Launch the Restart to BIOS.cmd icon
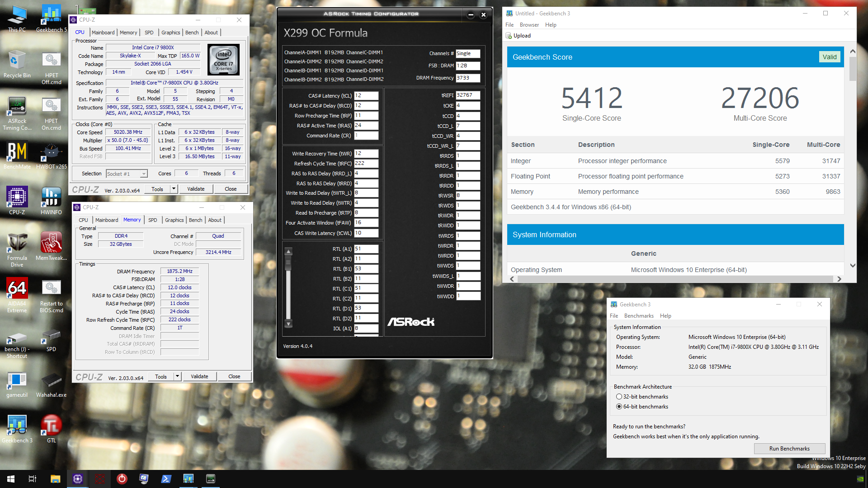Screen dimensions: 868x488 52,296
